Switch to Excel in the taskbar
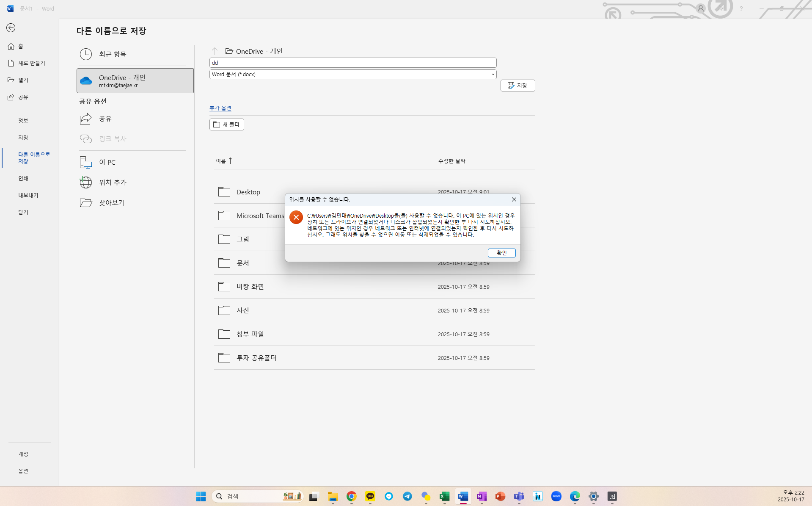Viewport: 812px width, 506px height. click(445, 496)
